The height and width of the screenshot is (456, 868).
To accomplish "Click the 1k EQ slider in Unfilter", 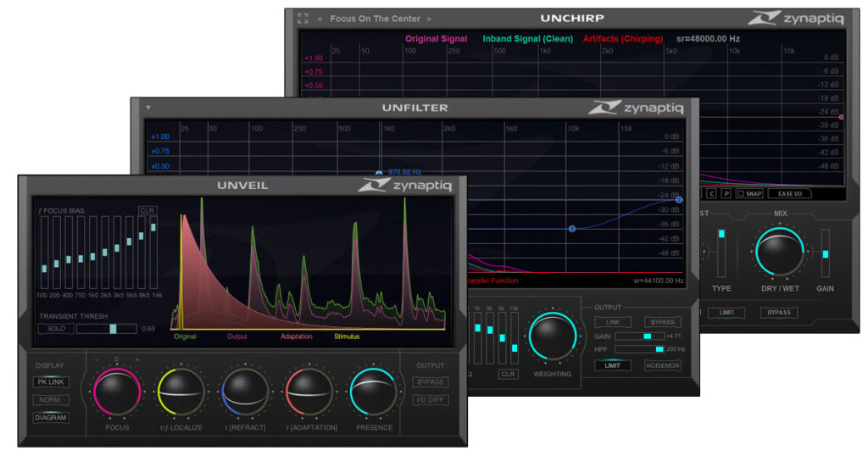I will pyautogui.click(x=478, y=337).
